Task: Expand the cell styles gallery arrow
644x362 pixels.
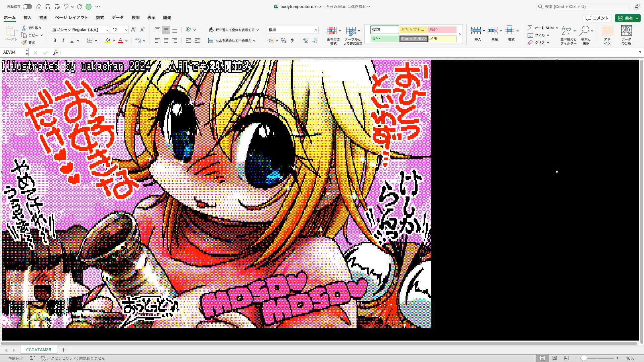Action: tap(460, 34)
